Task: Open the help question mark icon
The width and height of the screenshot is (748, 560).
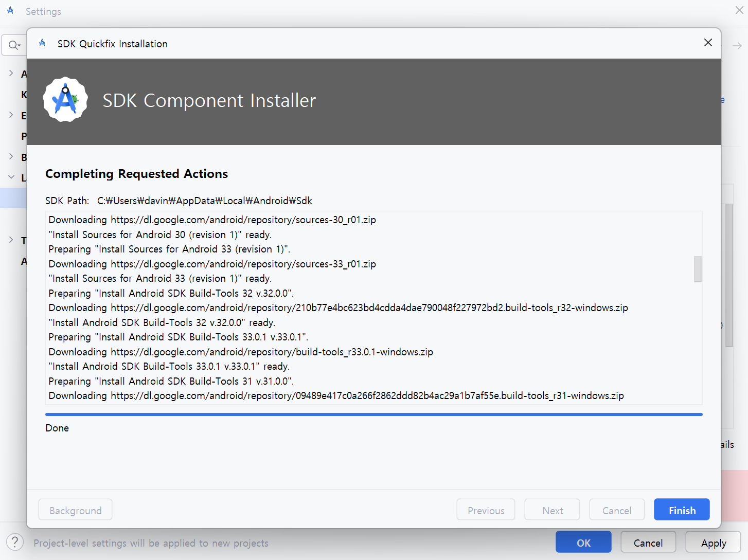Action: pos(15,541)
